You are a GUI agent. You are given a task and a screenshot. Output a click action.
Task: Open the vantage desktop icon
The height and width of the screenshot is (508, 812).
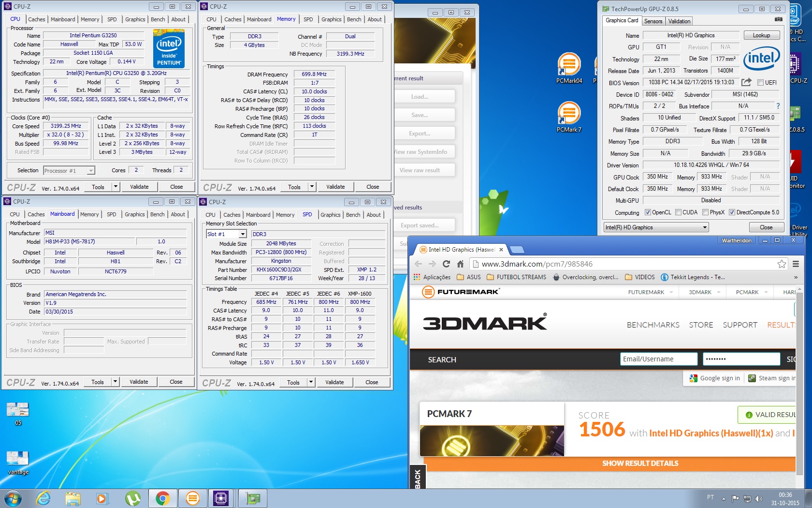18,463
